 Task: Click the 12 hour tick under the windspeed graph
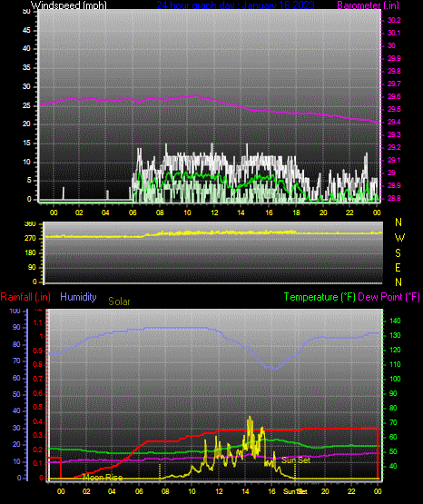click(214, 212)
